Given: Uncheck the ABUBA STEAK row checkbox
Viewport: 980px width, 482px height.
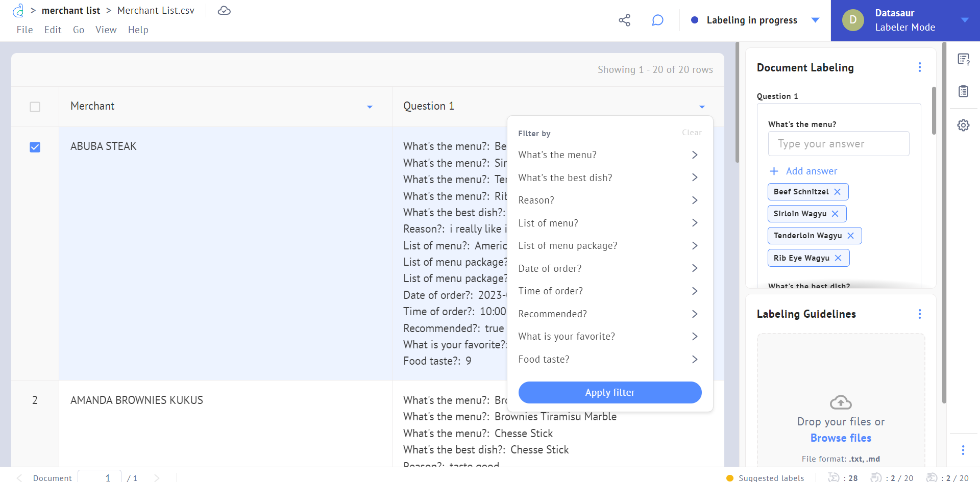Looking at the screenshot, I should (35, 147).
